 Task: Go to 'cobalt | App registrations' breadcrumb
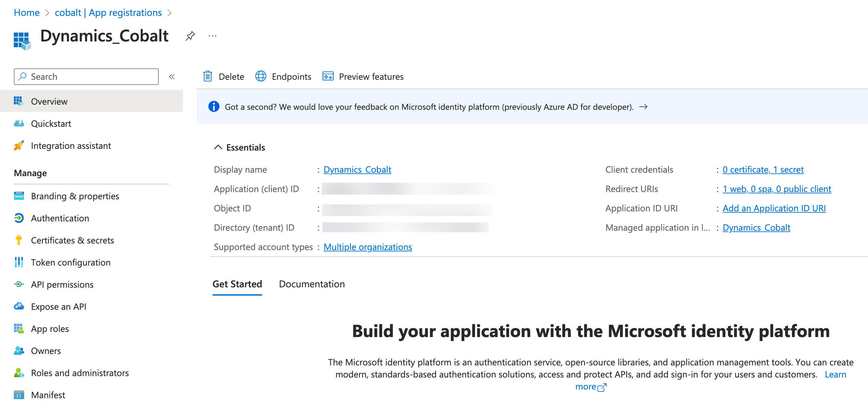108,13
